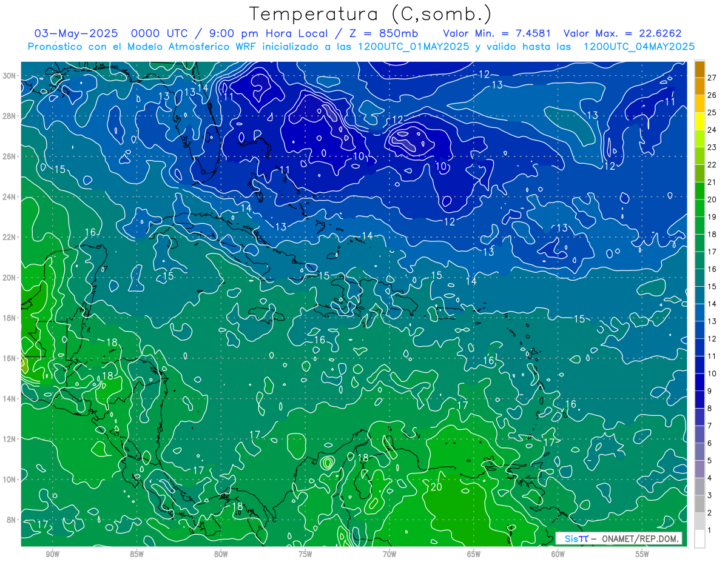Click the "20" contour label over Venezuela
This screenshot has height=562, width=728.
[436, 487]
